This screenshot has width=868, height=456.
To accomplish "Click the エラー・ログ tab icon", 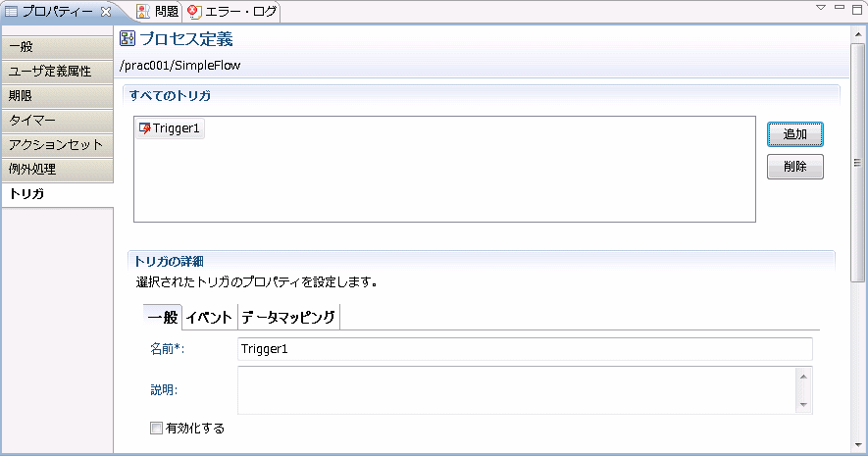I will (194, 12).
